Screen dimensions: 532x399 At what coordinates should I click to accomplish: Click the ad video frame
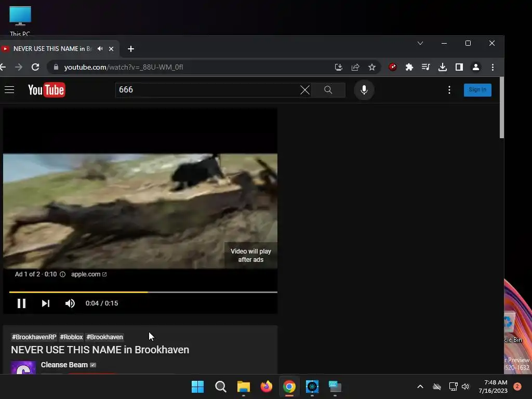140,211
